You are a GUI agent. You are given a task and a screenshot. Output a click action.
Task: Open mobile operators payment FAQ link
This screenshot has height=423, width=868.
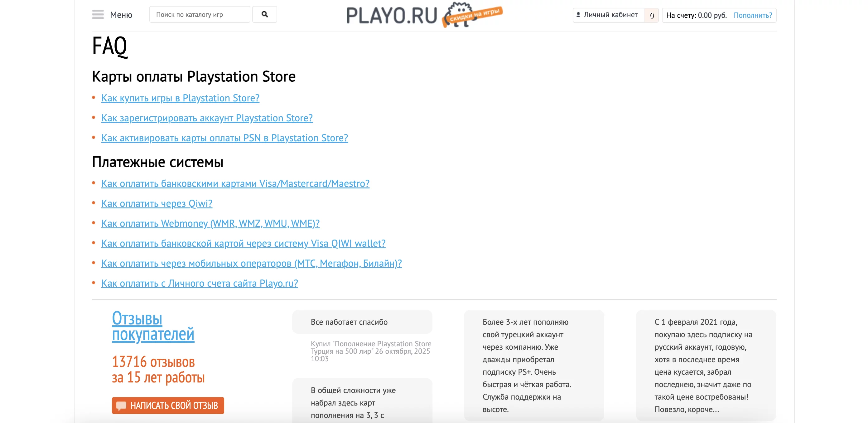251,263
